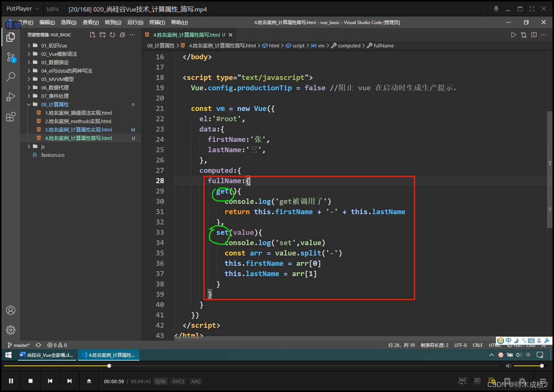Click New Folder icon in explorer header
The width and height of the screenshot is (554, 392).
[103, 35]
